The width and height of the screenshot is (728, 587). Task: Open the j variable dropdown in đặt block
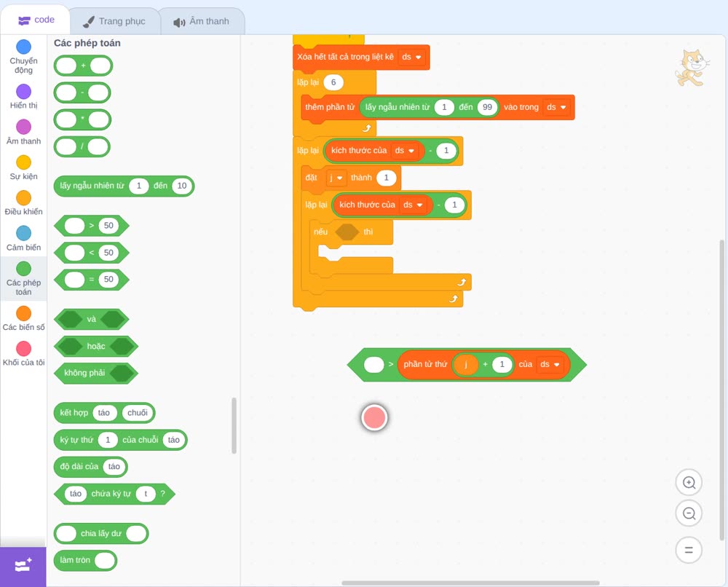point(336,178)
